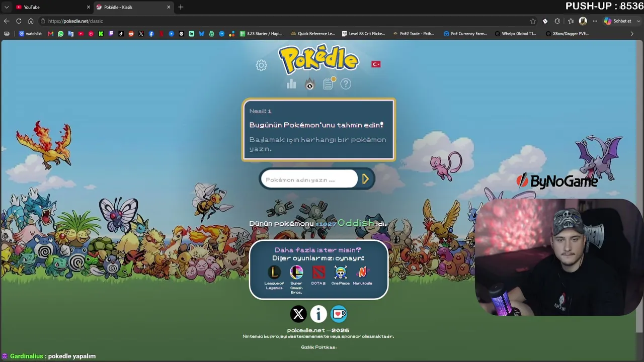
Task: Open the Kick bookmark icon
Action: [101, 34]
